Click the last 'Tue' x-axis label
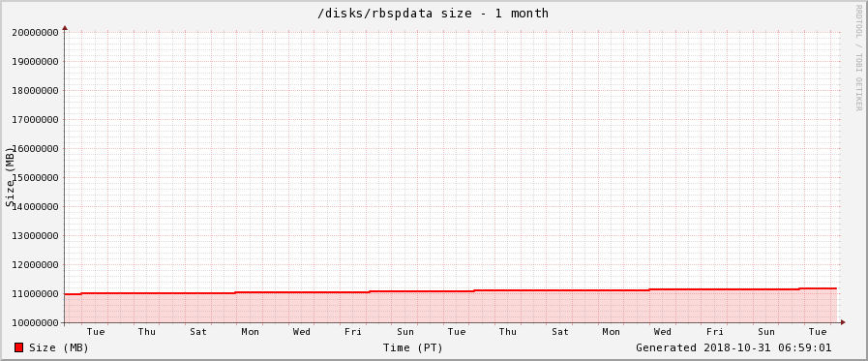The height and width of the screenshot is (361, 868). 818,332
